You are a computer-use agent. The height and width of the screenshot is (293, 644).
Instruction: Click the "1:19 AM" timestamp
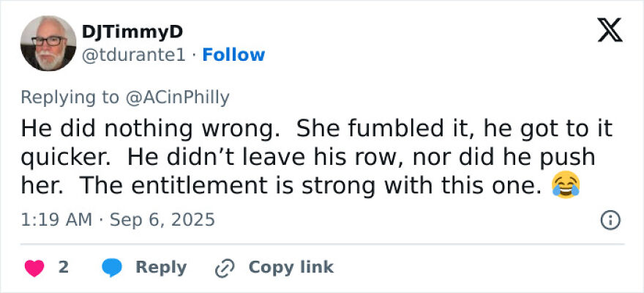click(56, 220)
